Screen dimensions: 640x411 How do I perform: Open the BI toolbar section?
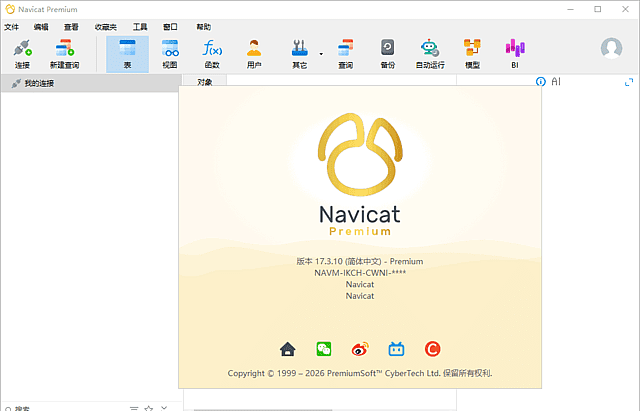coord(515,54)
